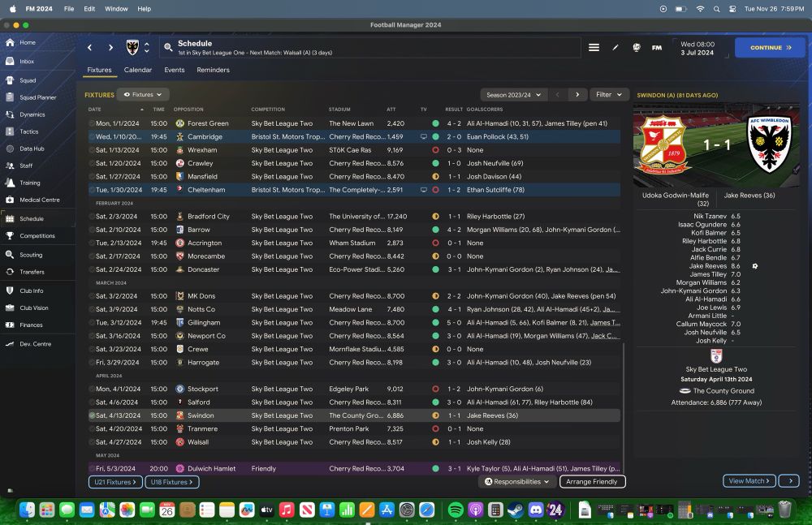This screenshot has height=525, width=812.
Task: Open Steam from the dock
Action: point(516,510)
